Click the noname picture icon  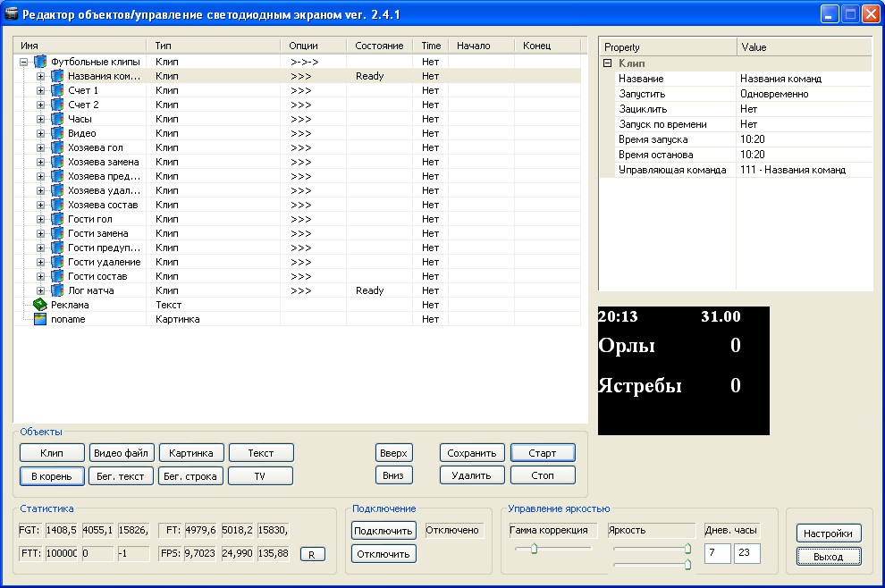(x=39, y=319)
